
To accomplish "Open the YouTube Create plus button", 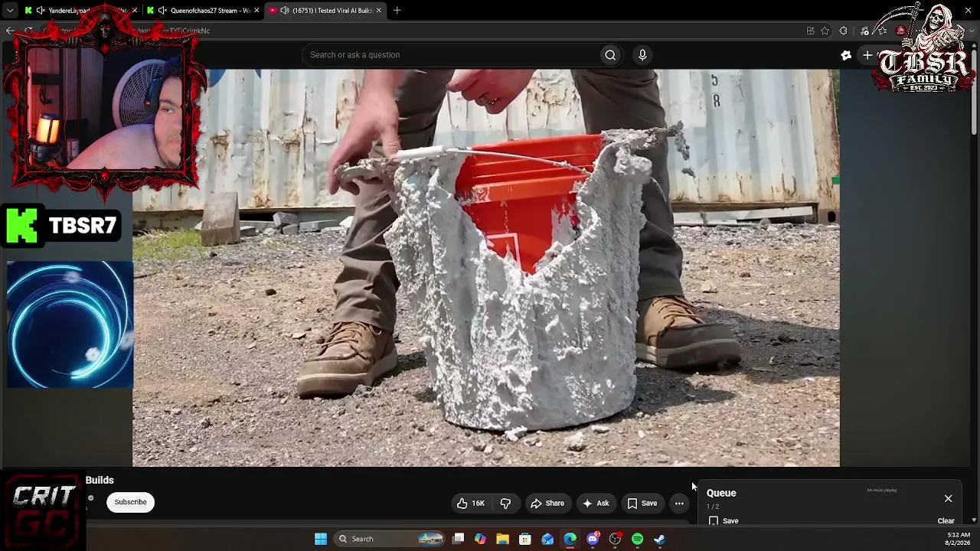I will [x=867, y=55].
